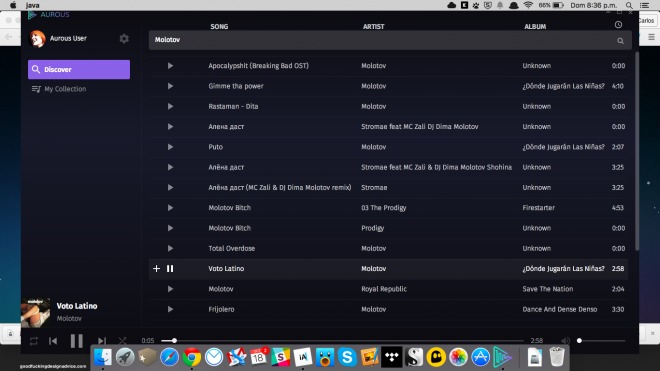Add Voto Latino to collection with plus icon
The width and height of the screenshot is (660, 371).
(156, 269)
